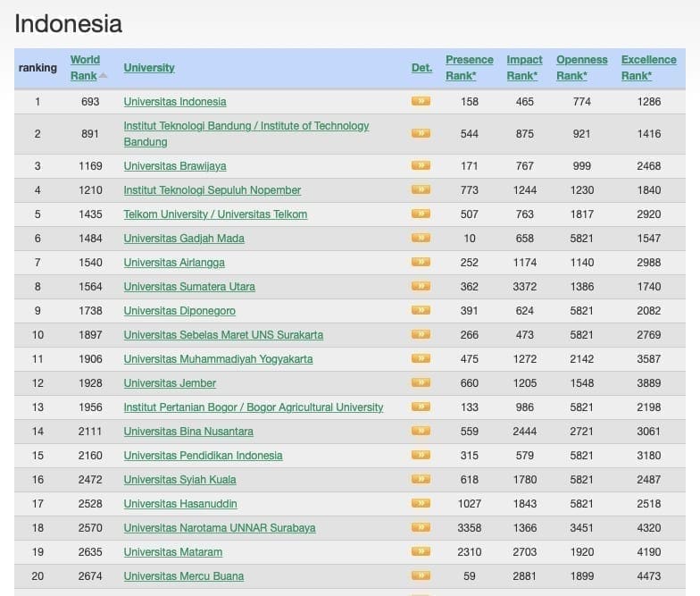Click details icon for Telkom University row

[421, 214]
